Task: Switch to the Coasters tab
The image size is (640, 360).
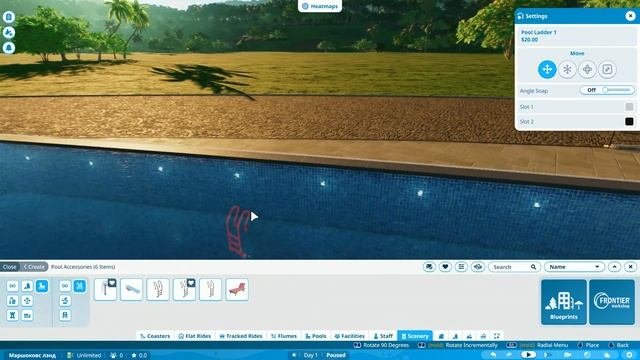Action: click(x=155, y=336)
